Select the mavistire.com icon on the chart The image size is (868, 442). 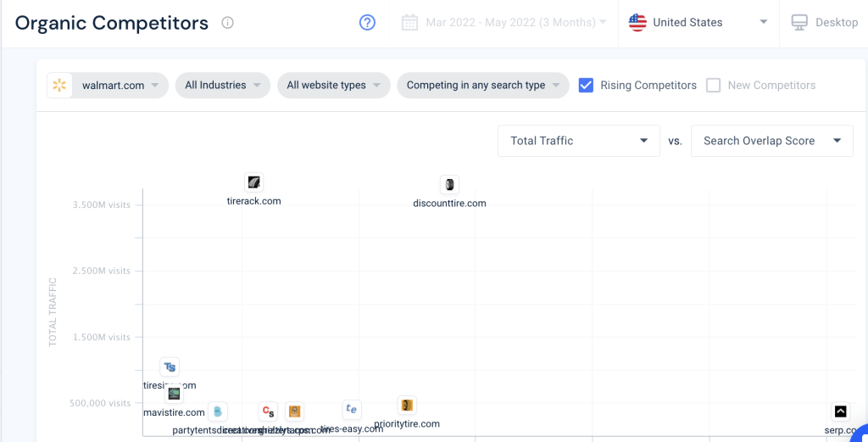[x=174, y=394]
